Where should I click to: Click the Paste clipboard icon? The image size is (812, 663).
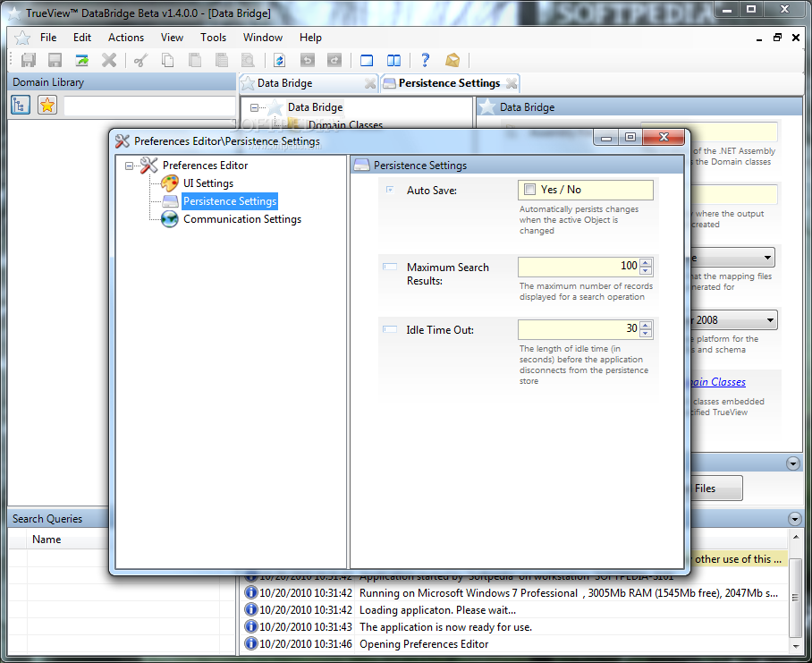pyautogui.click(x=195, y=60)
